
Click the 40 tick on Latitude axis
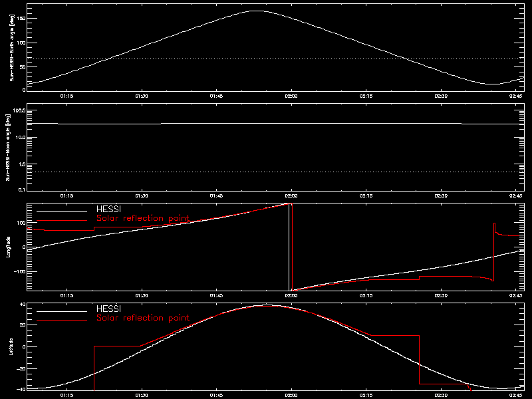[23, 305]
